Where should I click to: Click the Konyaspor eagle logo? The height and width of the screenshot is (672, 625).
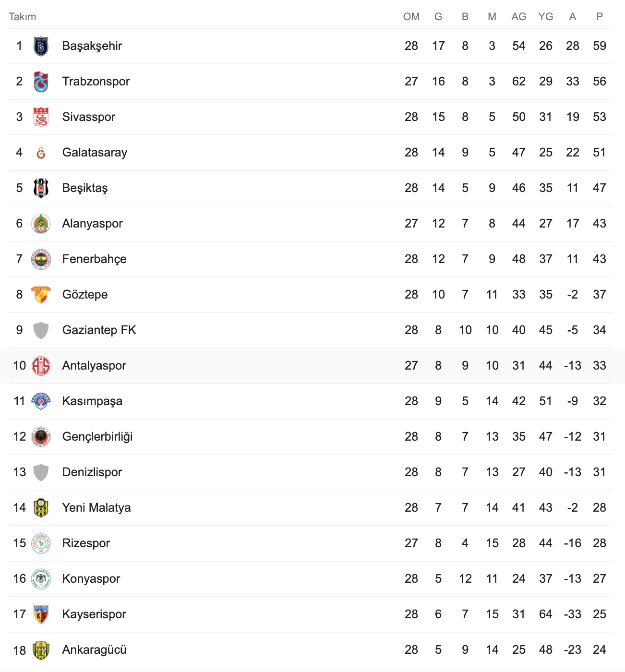pos(41,579)
